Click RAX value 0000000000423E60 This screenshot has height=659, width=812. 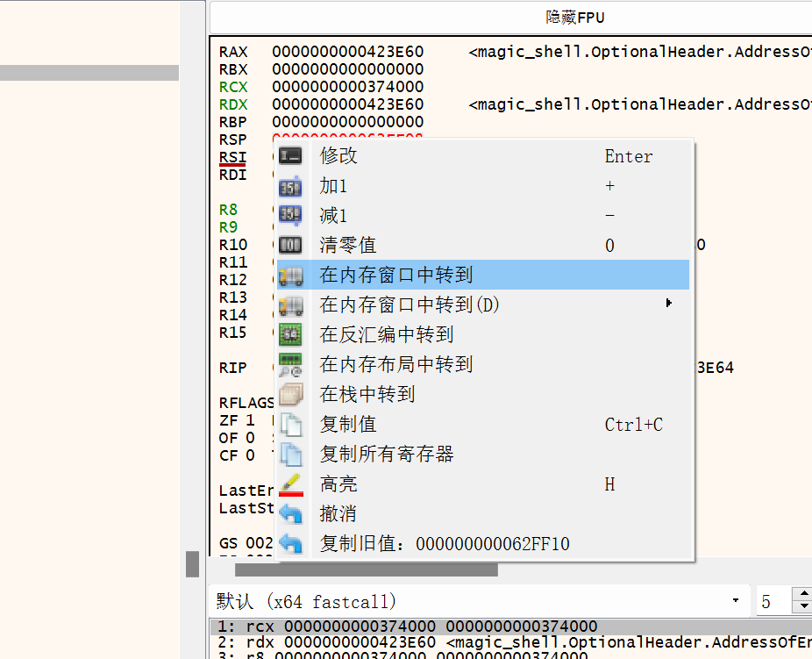coord(347,52)
